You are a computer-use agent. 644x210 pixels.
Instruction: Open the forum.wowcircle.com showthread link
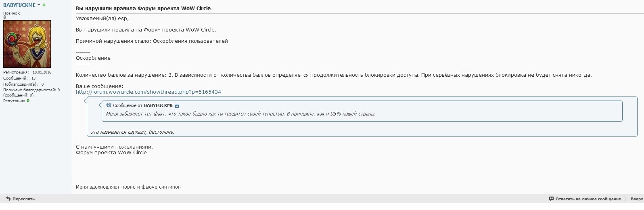[148, 92]
